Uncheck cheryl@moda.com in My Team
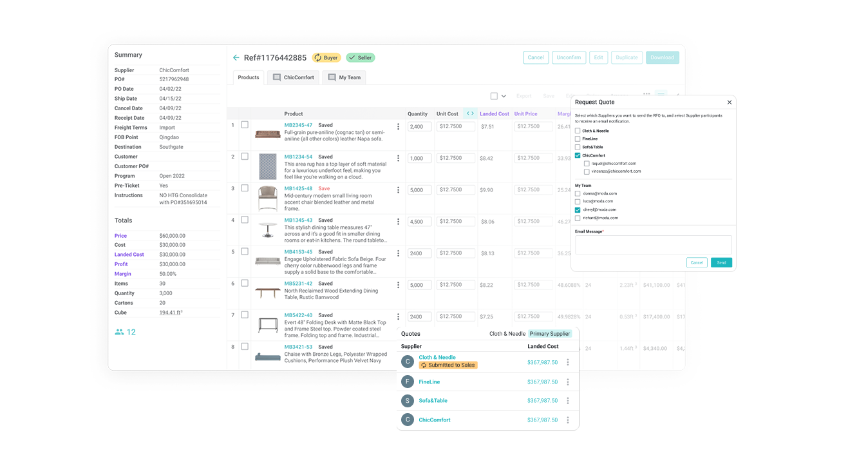Image resolution: width=868 pixels, height=466 pixels. point(578,209)
